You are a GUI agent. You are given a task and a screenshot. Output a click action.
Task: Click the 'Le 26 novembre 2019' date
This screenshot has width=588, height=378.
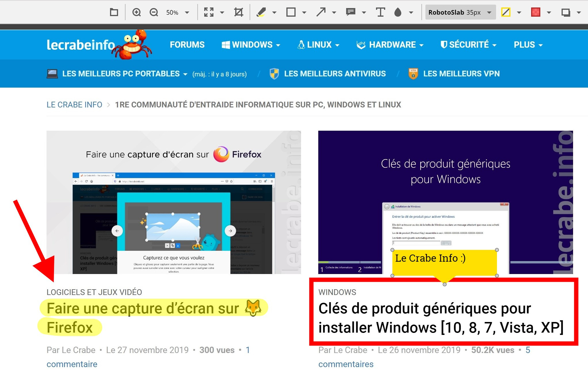coord(419,350)
